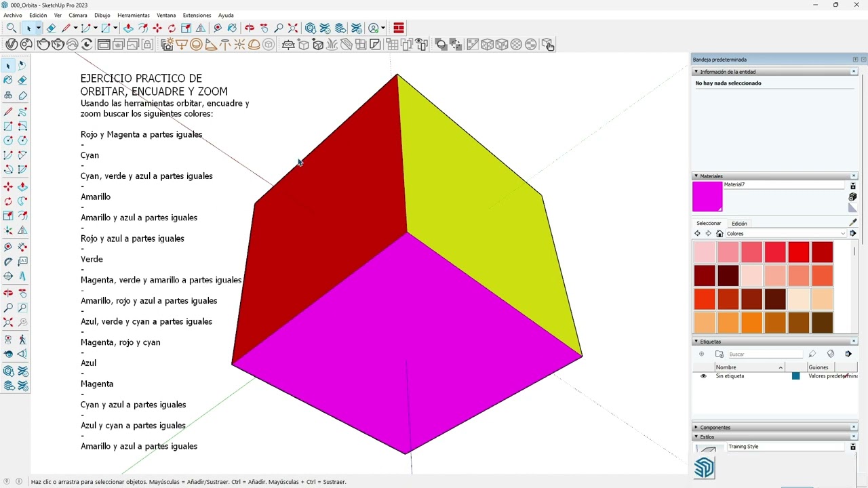Collapse the Estilos panel
The width and height of the screenshot is (868, 488).
click(696, 437)
